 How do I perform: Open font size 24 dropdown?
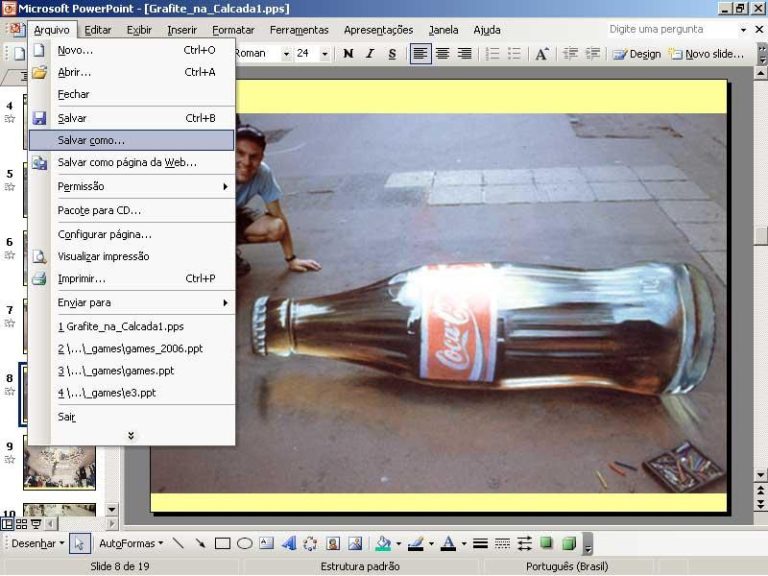[325, 54]
